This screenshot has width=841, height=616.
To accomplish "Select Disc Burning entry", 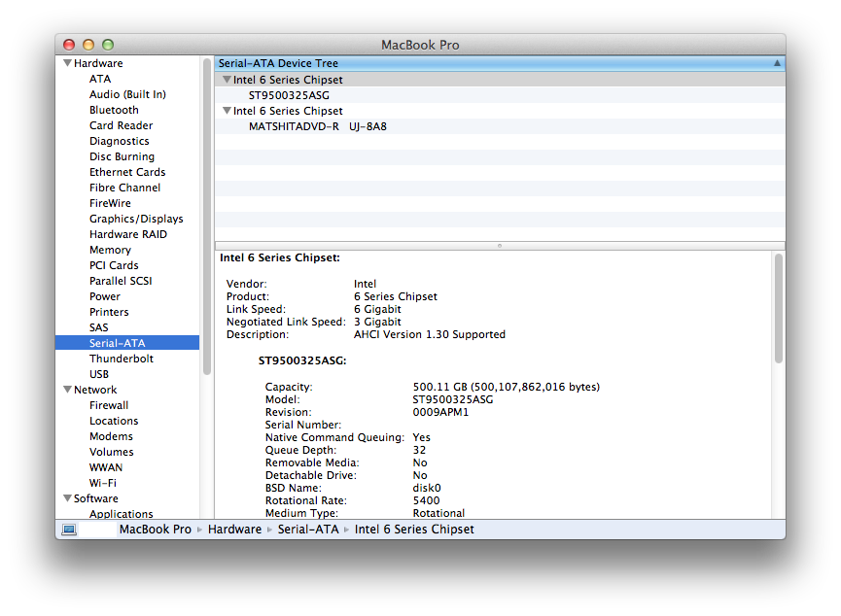I will tap(122, 156).
